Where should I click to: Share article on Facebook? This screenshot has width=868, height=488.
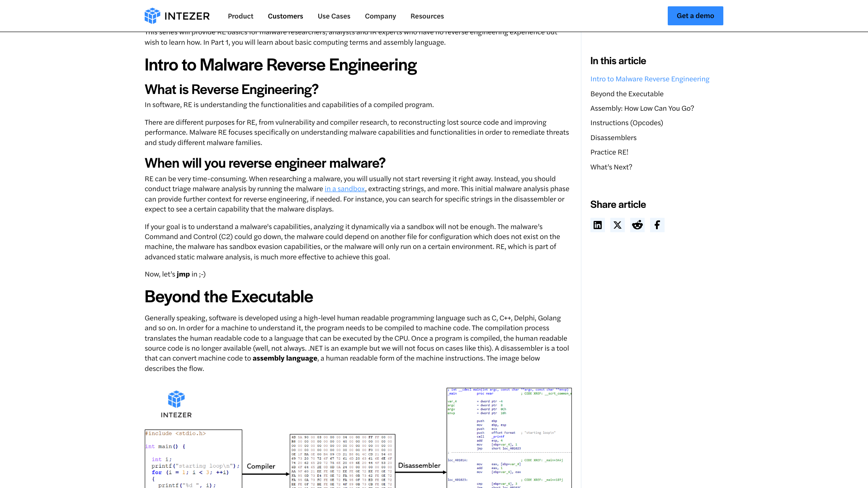657,225
